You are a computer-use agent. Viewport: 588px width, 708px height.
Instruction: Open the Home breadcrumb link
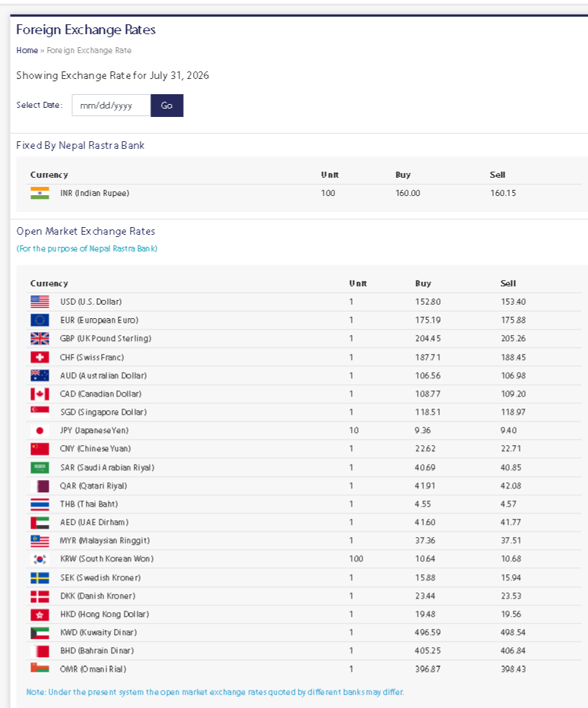(27, 51)
